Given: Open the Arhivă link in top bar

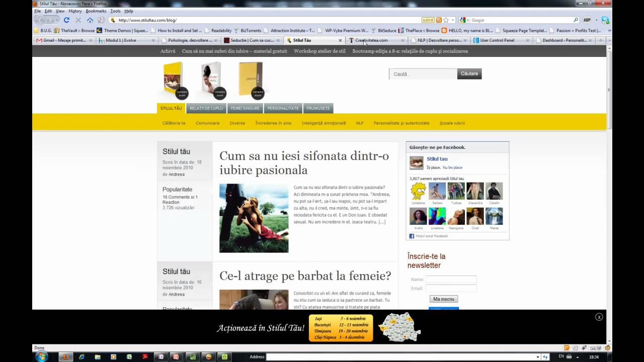Looking at the screenshot, I should coord(168,51).
